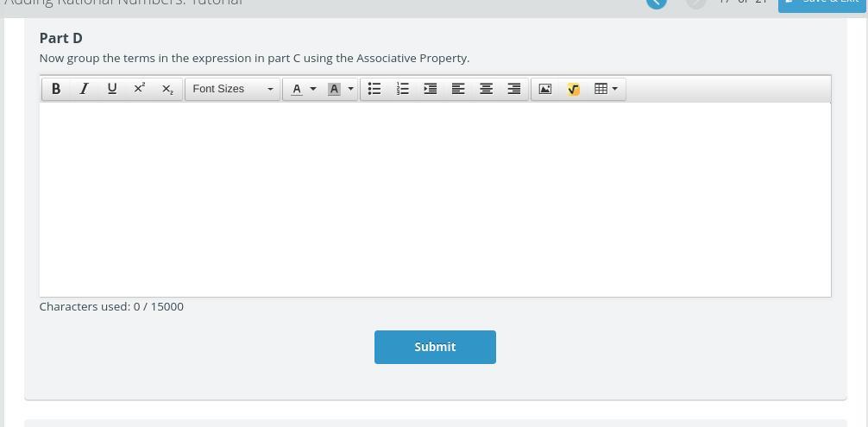Toggle bold formatting
The width and height of the screenshot is (868, 427).
[56, 89]
